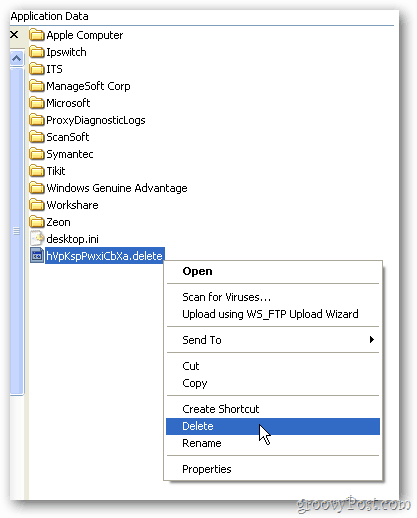Image resolution: width=417 pixels, height=518 pixels.
Task: Select the ProxyDiagnosticLogs folder name
Action: tap(96, 120)
